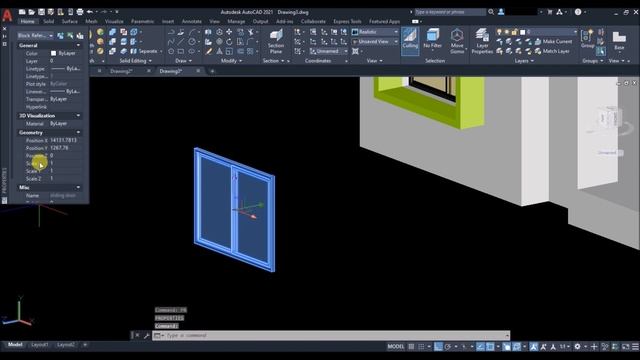Open the AutoCAD application menu logo
The height and width of the screenshot is (360, 640).
coord(7,16)
